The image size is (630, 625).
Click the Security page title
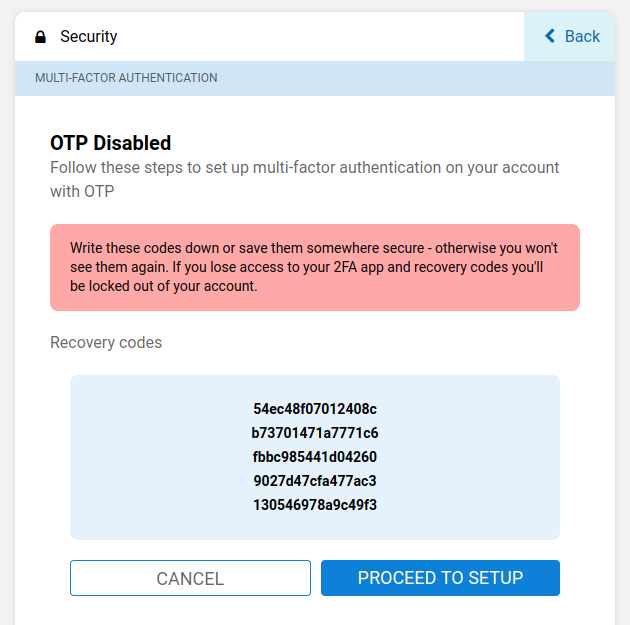click(x=88, y=37)
